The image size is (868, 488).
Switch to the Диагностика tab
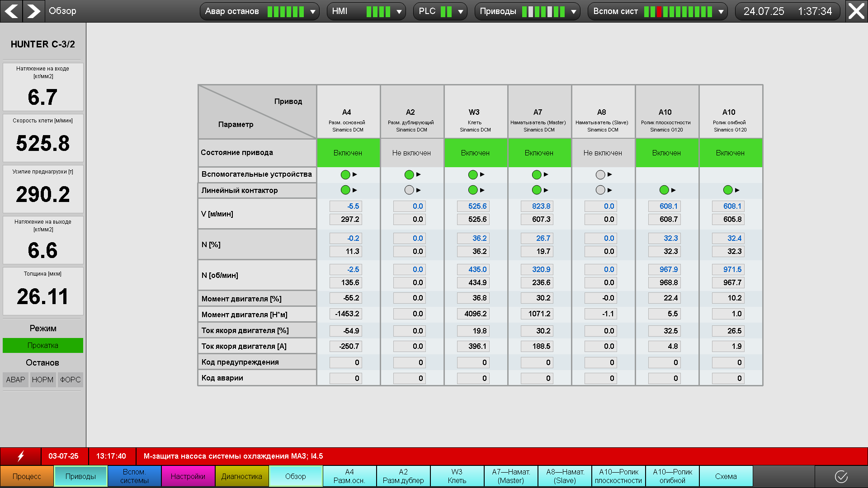(x=242, y=476)
